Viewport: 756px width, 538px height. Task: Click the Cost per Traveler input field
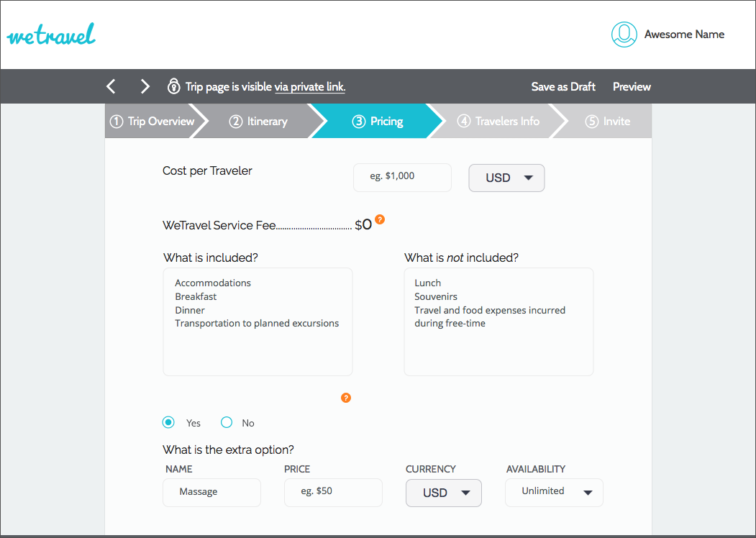(x=402, y=177)
